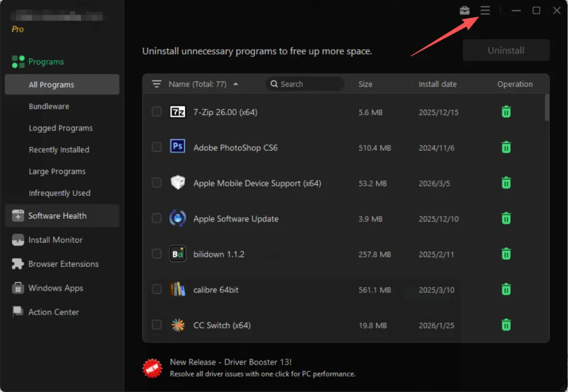Open the Action Center section
This screenshot has width=568, height=392.
click(x=54, y=312)
